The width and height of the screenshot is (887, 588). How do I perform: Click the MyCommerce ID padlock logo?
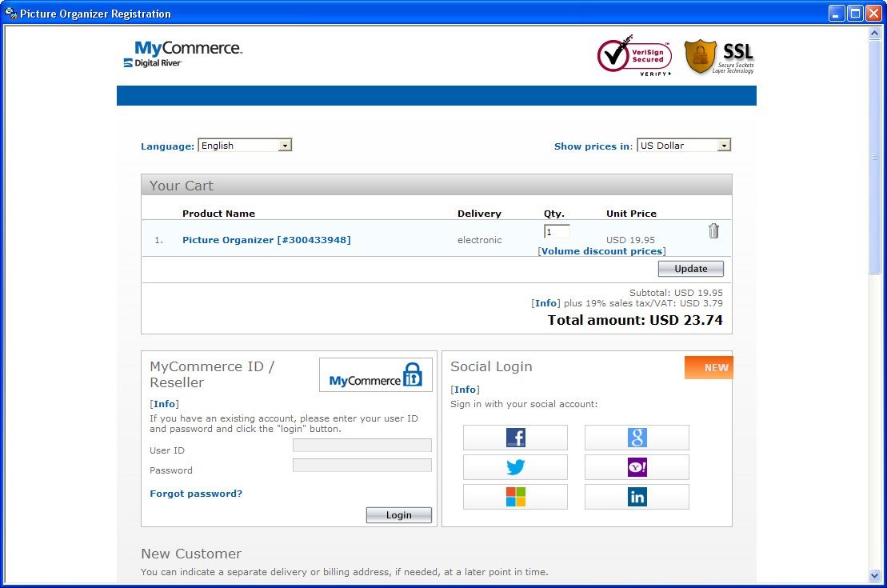point(375,374)
